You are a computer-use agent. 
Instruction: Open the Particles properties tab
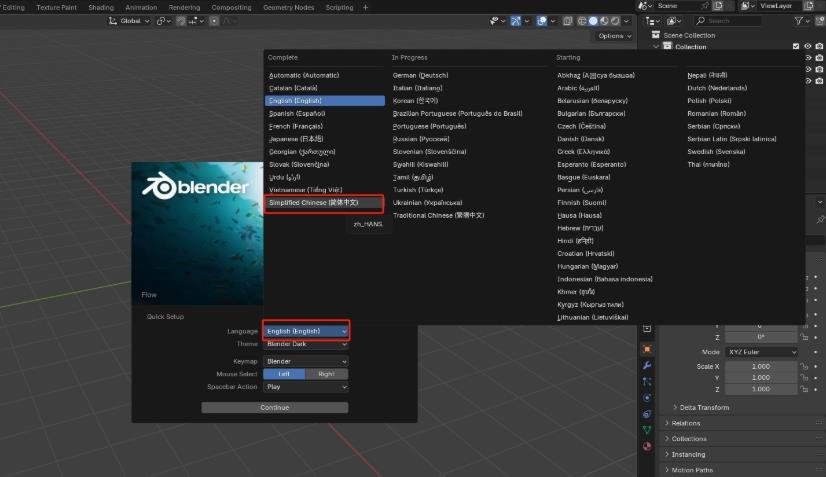coord(647,382)
